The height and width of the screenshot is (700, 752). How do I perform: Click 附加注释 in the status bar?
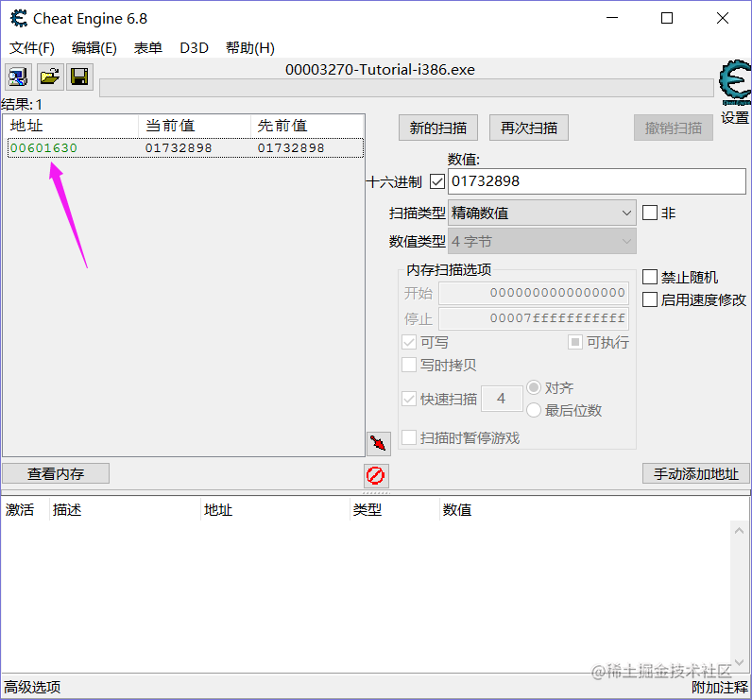[719, 687]
